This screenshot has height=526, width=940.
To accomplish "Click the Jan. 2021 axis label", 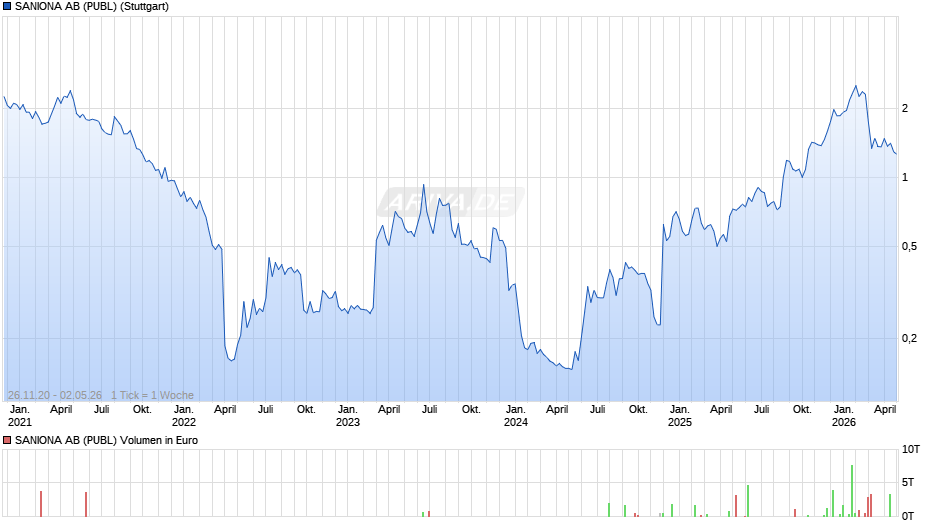I will 20,416.
